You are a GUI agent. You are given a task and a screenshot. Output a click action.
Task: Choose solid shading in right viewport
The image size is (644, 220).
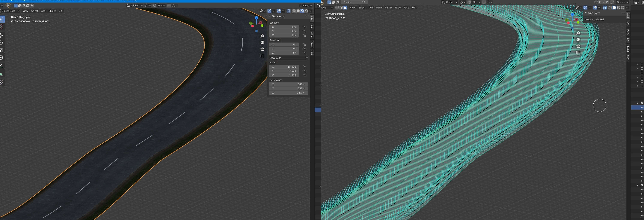(614, 7)
